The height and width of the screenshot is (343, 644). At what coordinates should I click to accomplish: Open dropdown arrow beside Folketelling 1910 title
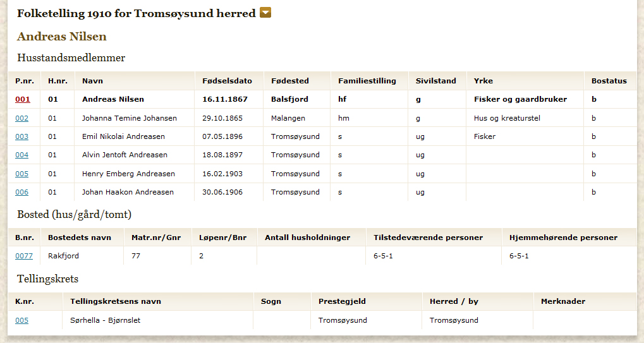pos(265,13)
